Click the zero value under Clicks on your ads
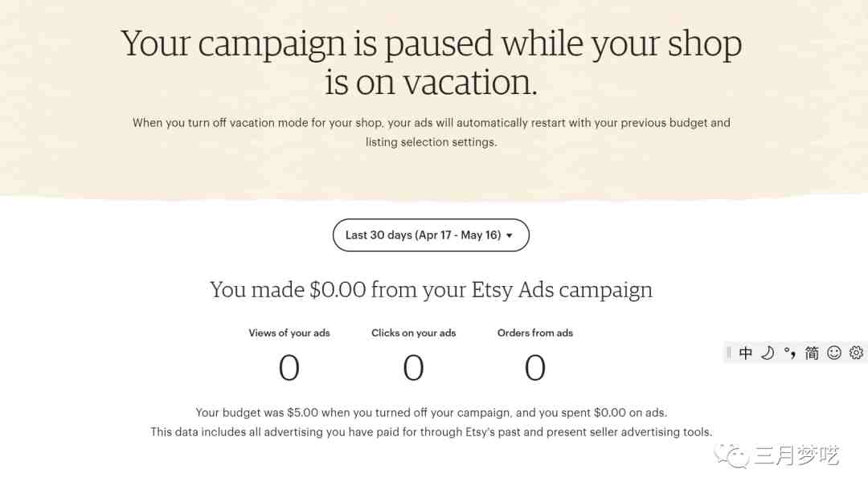Viewport: 868px width, 494px height. click(x=414, y=368)
